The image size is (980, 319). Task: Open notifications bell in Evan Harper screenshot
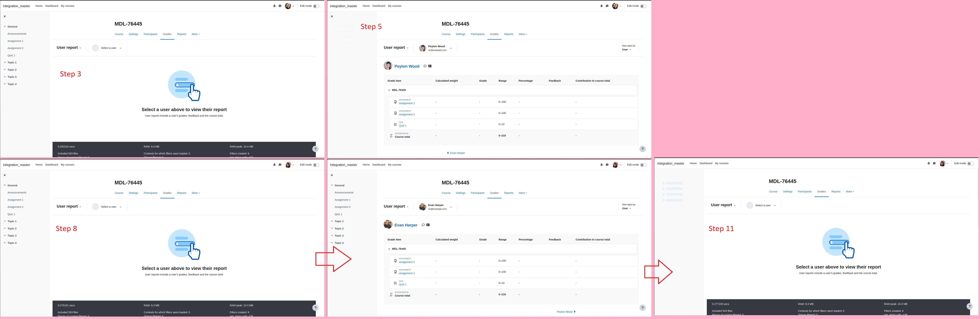tap(602, 165)
